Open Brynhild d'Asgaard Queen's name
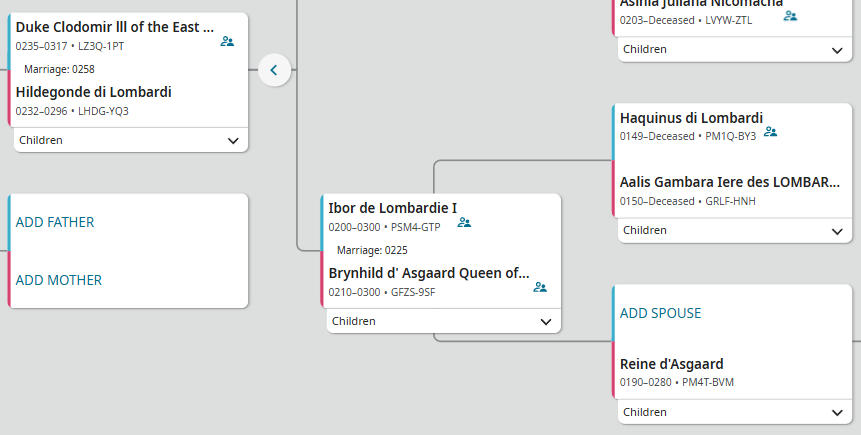Image resolution: width=861 pixels, height=435 pixels. 429,273
